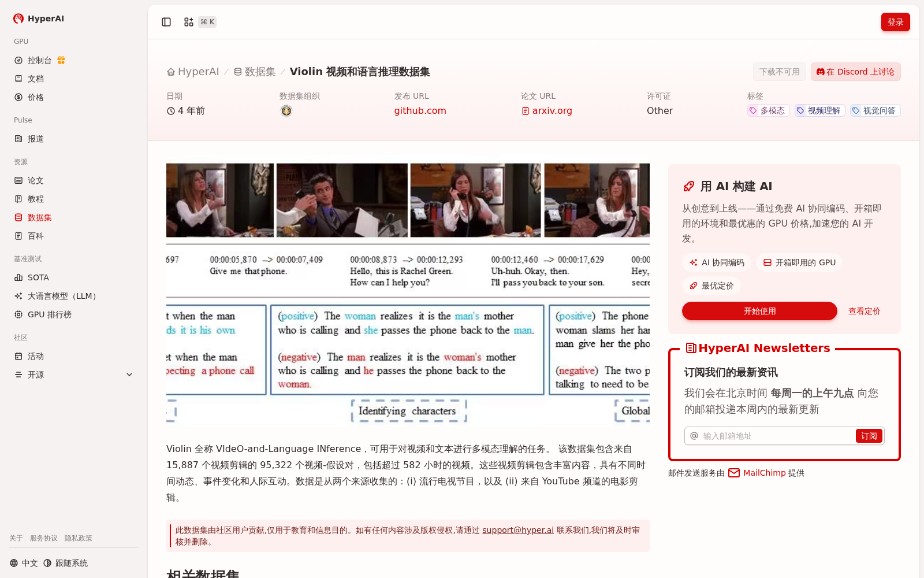The height and width of the screenshot is (578, 924).
Task: Expand the 开源 section chevron
Action: [x=129, y=375]
